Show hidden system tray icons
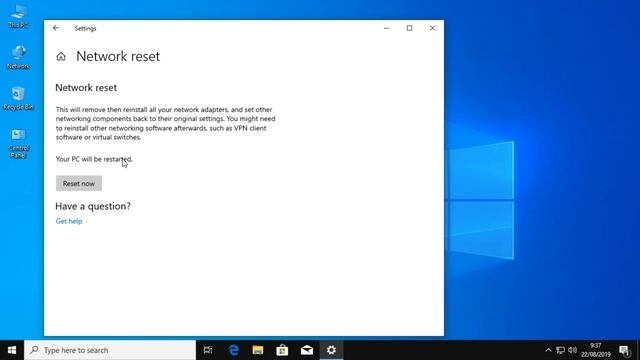The width and height of the screenshot is (640, 360). coord(548,350)
